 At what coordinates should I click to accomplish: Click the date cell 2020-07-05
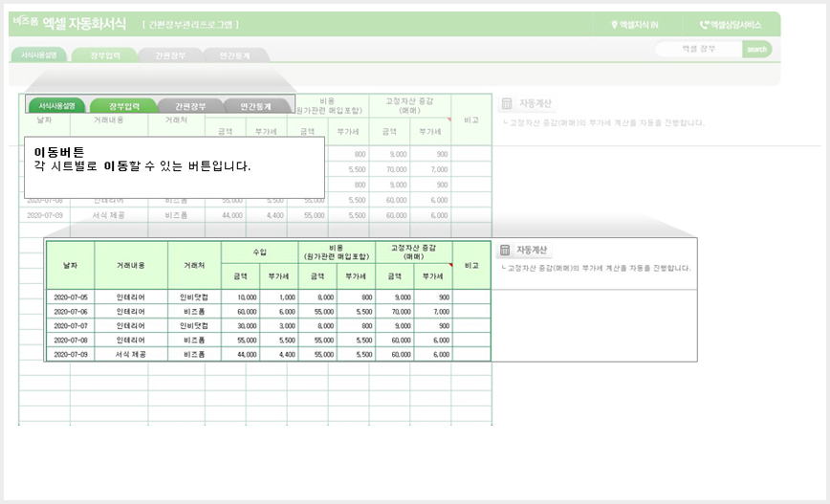[71, 297]
